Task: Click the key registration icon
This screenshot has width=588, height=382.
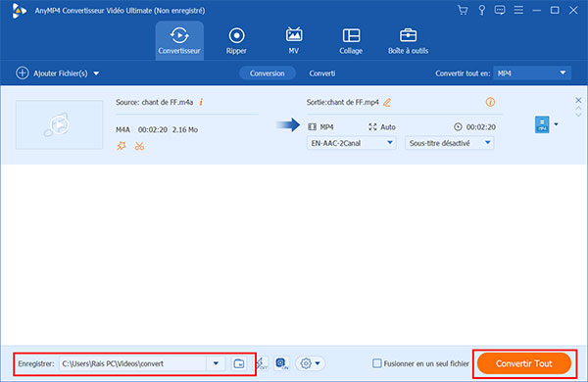Action: (x=481, y=10)
